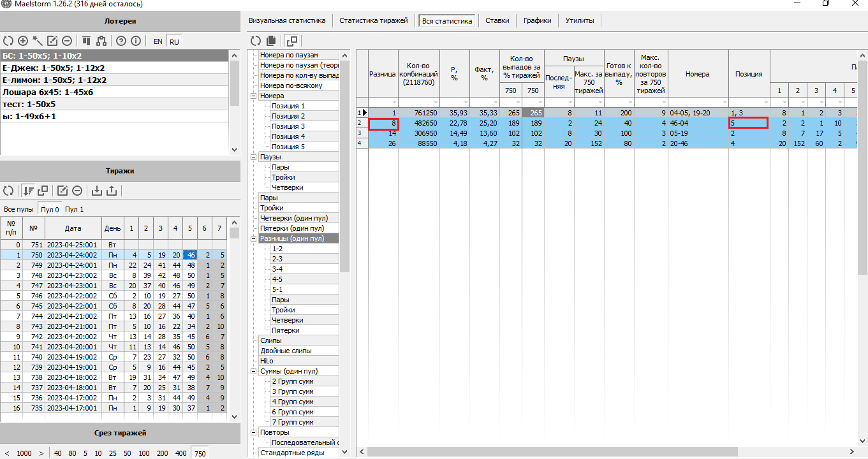This screenshot has height=459, width=868.
Task: Collapse the Суммы (один пул) node
Action: click(253, 371)
